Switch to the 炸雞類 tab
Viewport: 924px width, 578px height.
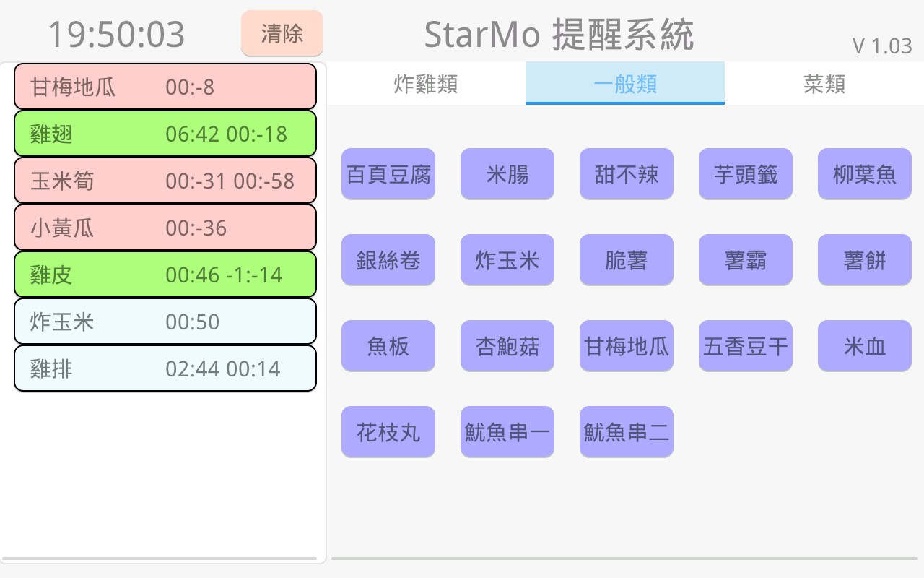pyautogui.click(x=426, y=84)
